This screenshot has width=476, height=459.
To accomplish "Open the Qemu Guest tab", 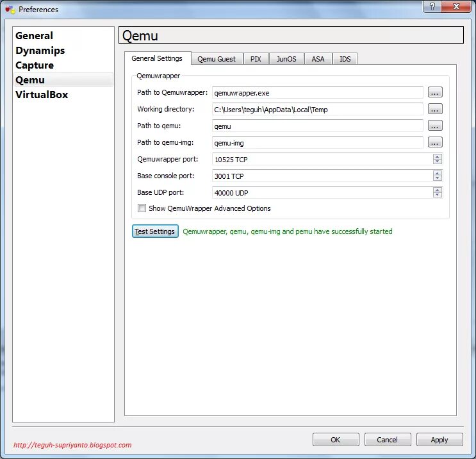I will pyautogui.click(x=217, y=59).
